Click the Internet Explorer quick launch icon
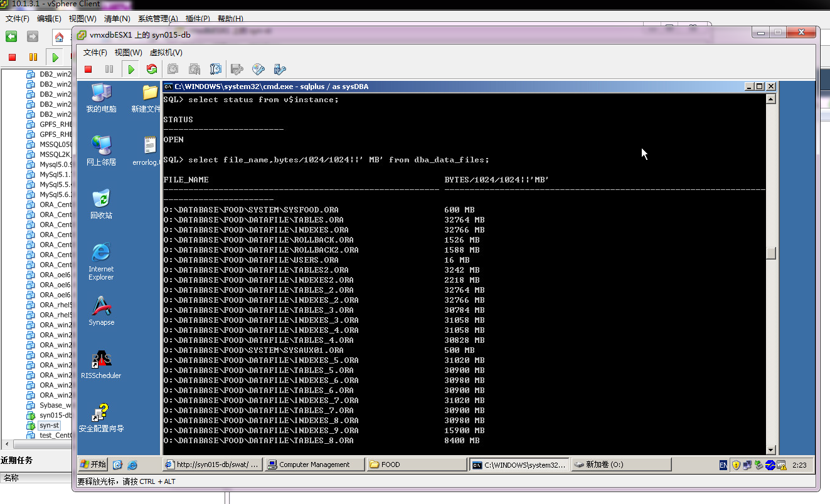This screenshot has height=504, width=830. click(132, 465)
